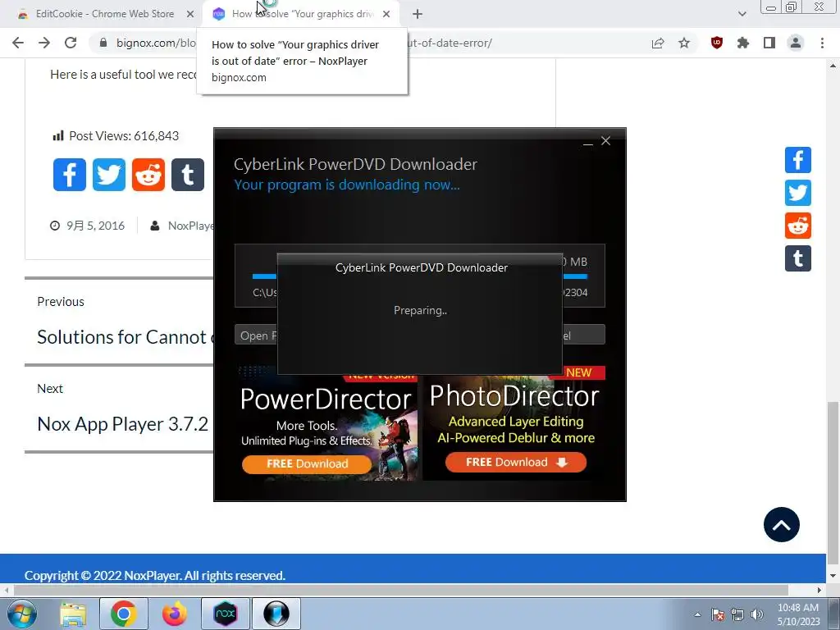Click the right sidebar Twitter share icon
This screenshot has height=630, width=840.
[797, 193]
